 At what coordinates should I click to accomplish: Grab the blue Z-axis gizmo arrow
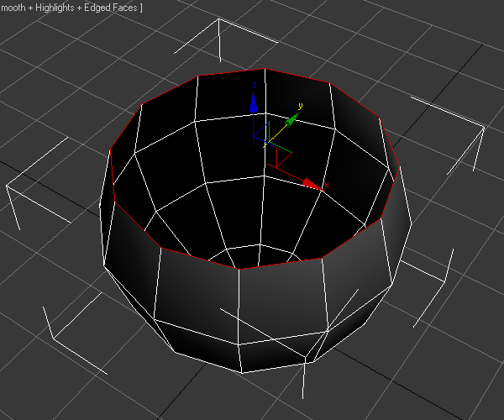254,102
